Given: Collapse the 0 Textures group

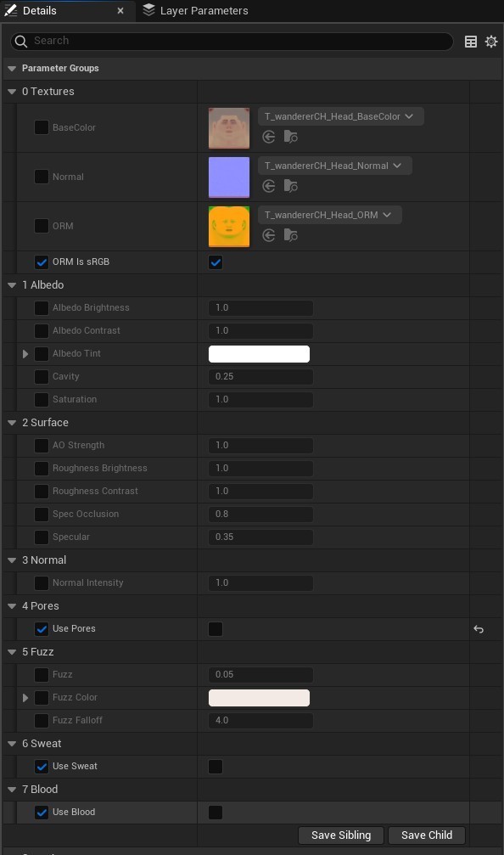Looking at the screenshot, I should [11, 92].
